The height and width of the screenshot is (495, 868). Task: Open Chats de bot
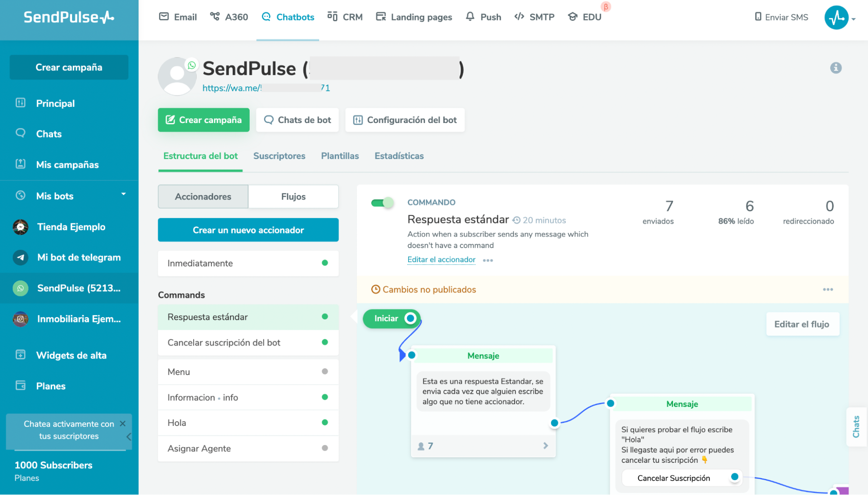pos(297,120)
